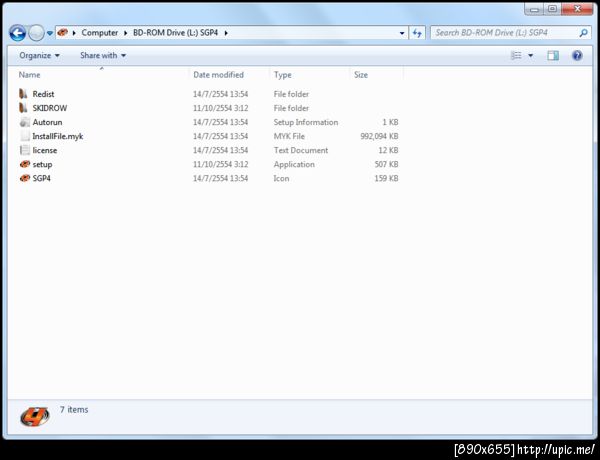
Task: Click the license file name
Action: click(45, 150)
